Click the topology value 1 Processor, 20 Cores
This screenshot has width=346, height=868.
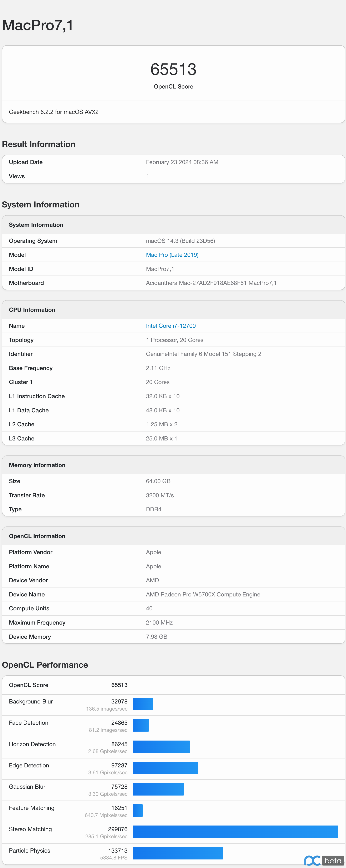click(175, 340)
